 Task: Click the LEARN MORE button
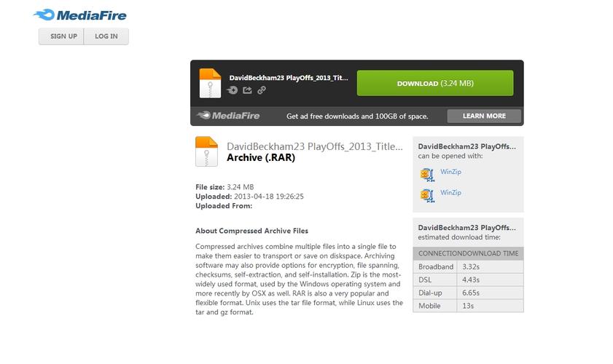pos(484,116)
